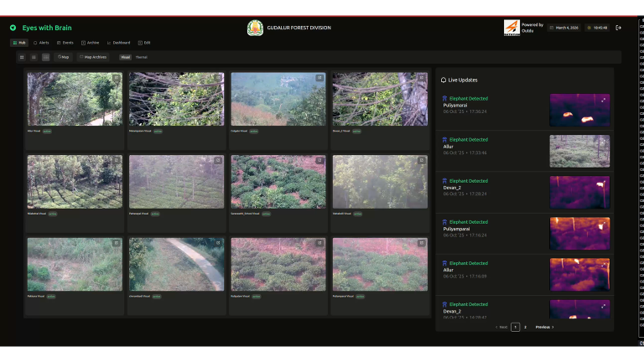Go to the Dashboard tab
This screenshot has width=644, height=362.
(x=119, y=43)
